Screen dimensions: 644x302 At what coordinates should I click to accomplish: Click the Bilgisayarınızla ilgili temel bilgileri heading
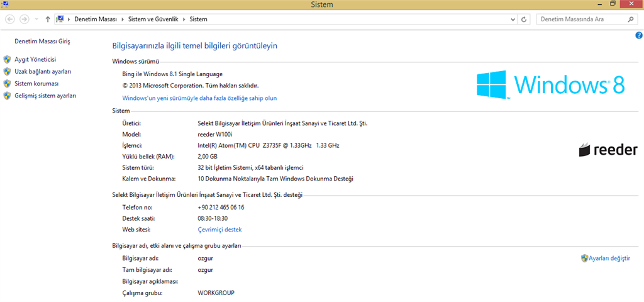(195, 45)
